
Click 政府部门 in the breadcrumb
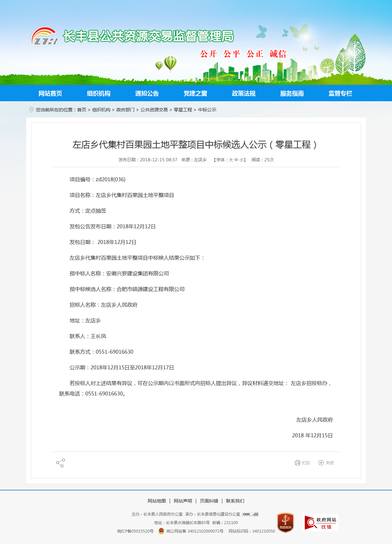(x=125, y=110)
